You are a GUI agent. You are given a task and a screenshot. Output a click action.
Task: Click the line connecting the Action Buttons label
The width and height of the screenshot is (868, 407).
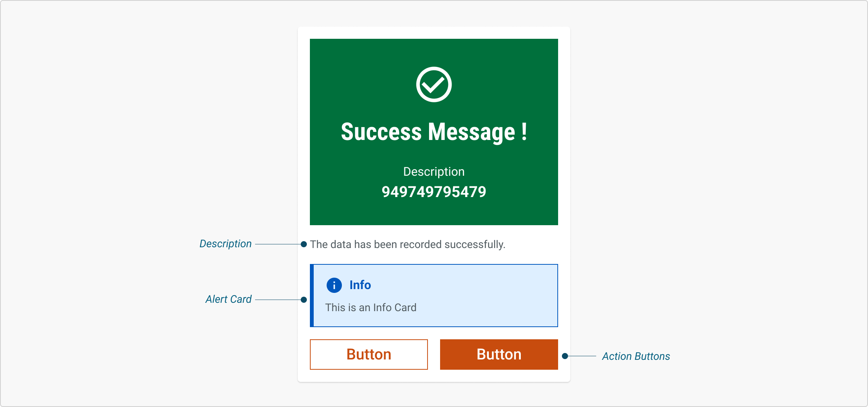pos(582,356)
